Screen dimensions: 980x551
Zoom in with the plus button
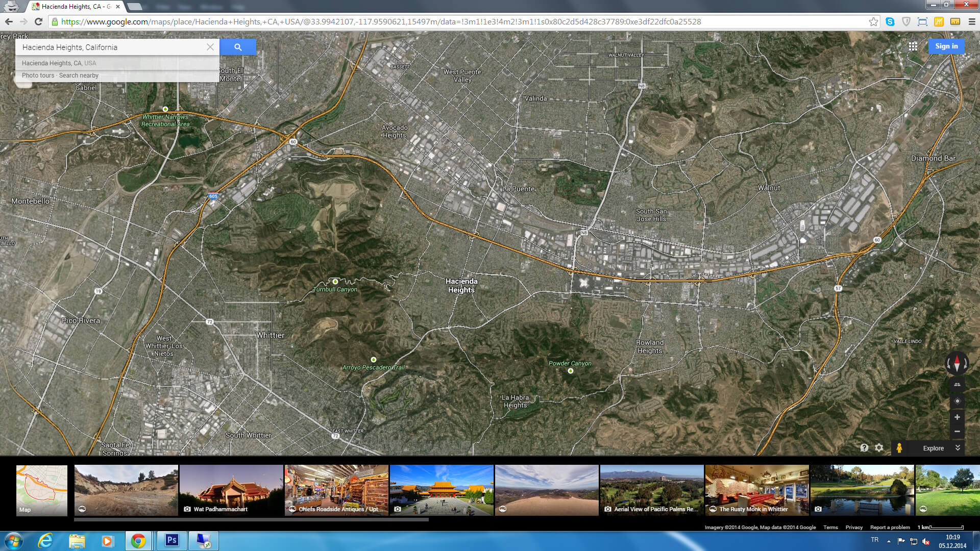point(957,417)
